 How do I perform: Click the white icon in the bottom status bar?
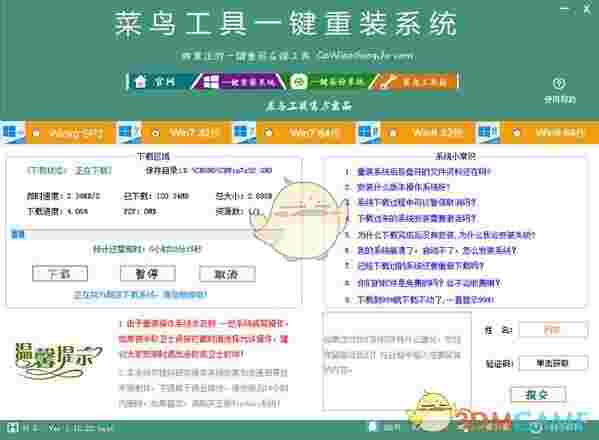[372, 427]
